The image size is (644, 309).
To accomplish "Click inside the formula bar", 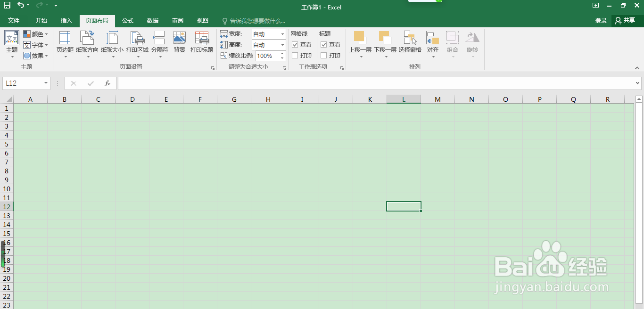I will (x=376, y=83).
